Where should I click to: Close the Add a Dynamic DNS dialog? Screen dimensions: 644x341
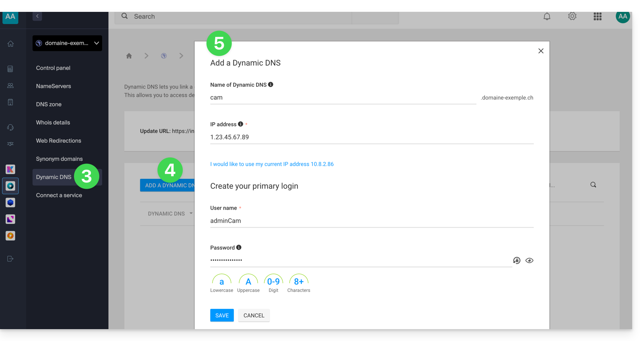coord(541,51)
